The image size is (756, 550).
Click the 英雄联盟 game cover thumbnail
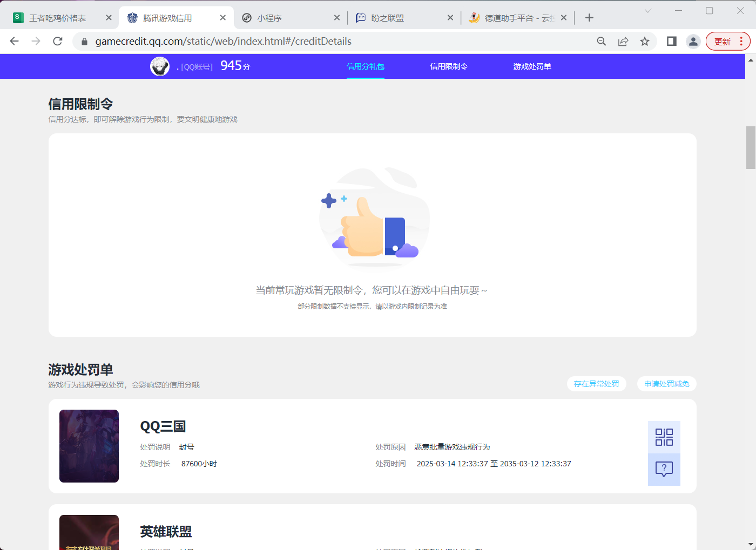coord(89,532)
